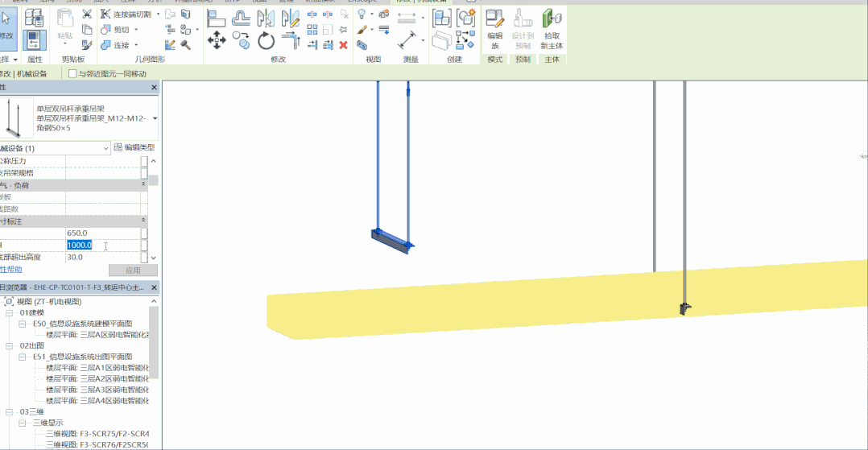Select the Move tool
Image resolution: width=868 pixels, height=450 pixels.
[216, 40]
